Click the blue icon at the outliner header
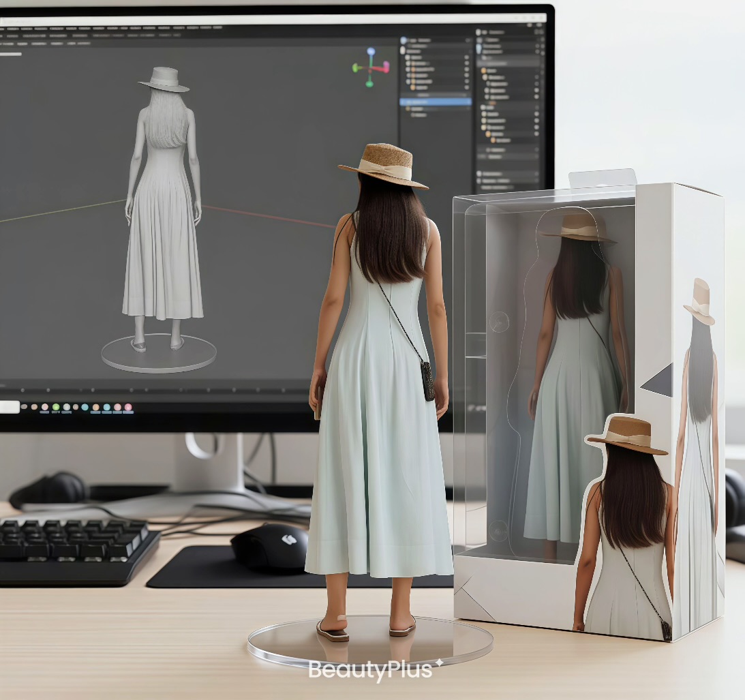Image resolution: width=745 pixels, height=700 pixels. (x=404, y=41)
